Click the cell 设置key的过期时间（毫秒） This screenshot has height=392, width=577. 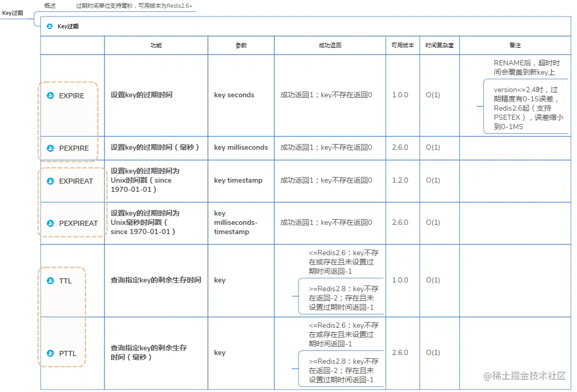(x=155, y=148)
